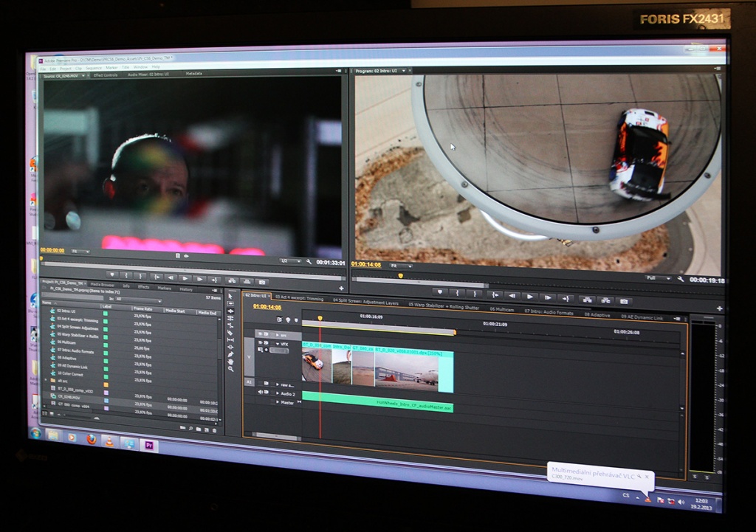Expand the src video track
The height and width of the screenshot is (532, 756).
coord(278,334)
